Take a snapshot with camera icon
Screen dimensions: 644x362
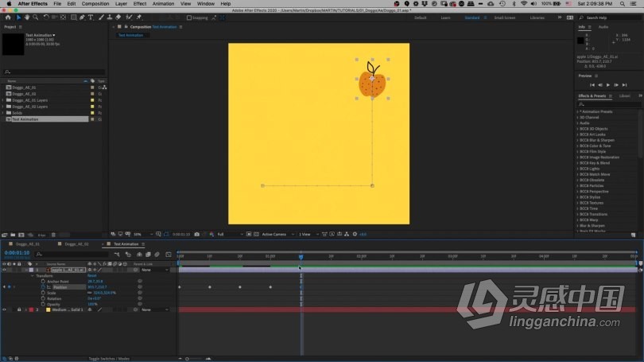pos(196,234)
